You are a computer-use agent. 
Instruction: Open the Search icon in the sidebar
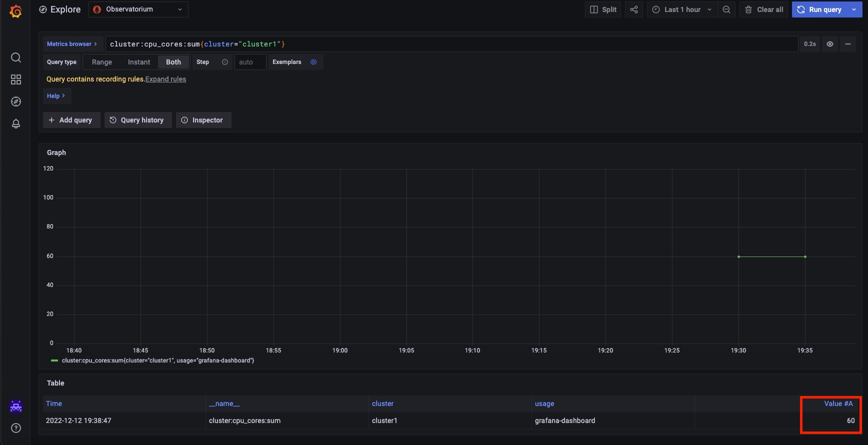coord(16,57)
